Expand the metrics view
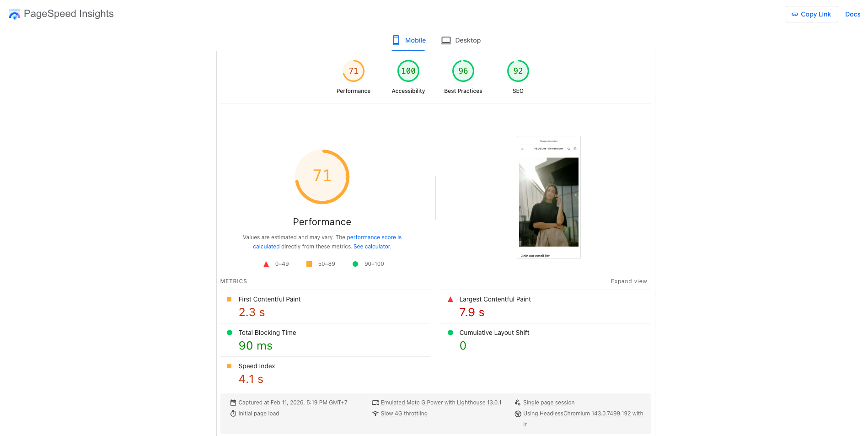The height and width of the screenshot is (436, 868). pos(629,281)
